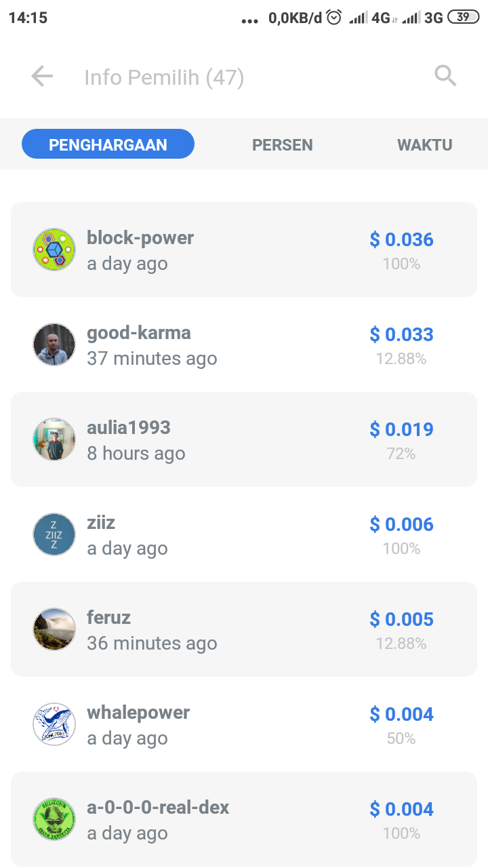Open good-karma's profile avatar

tap(54, 344)
